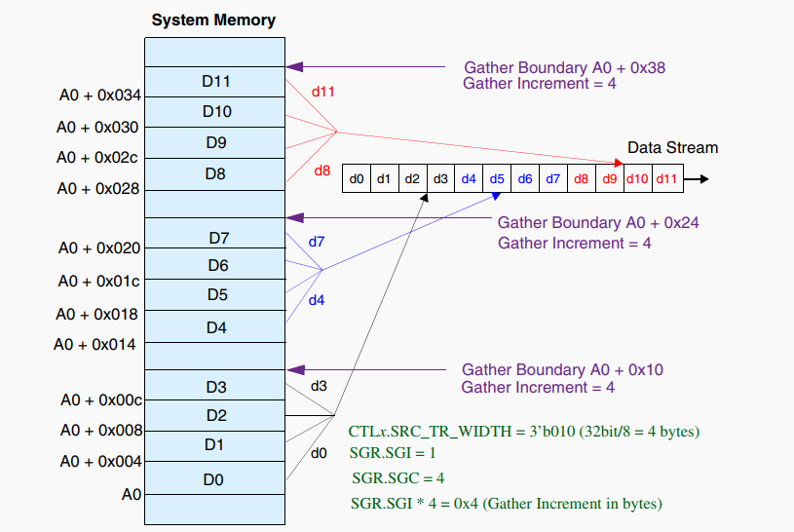Screen dimensions: 794x532
Task: Click the SGR.SGI * 4 = 0x4 line
Action: [x=507, y=504]
